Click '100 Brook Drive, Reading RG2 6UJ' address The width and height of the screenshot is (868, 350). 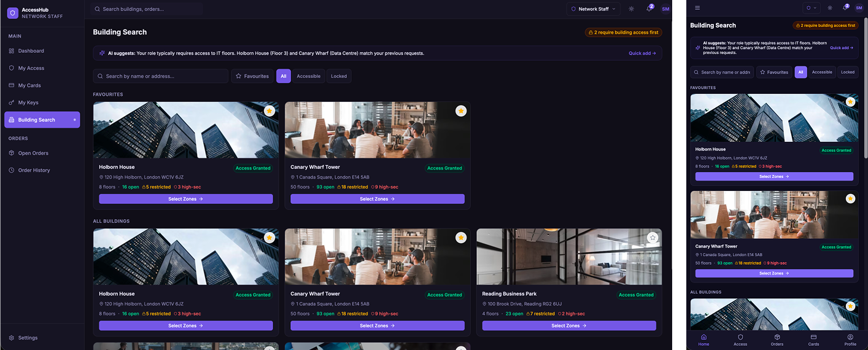pyautogui.click(x=525, y=304)
